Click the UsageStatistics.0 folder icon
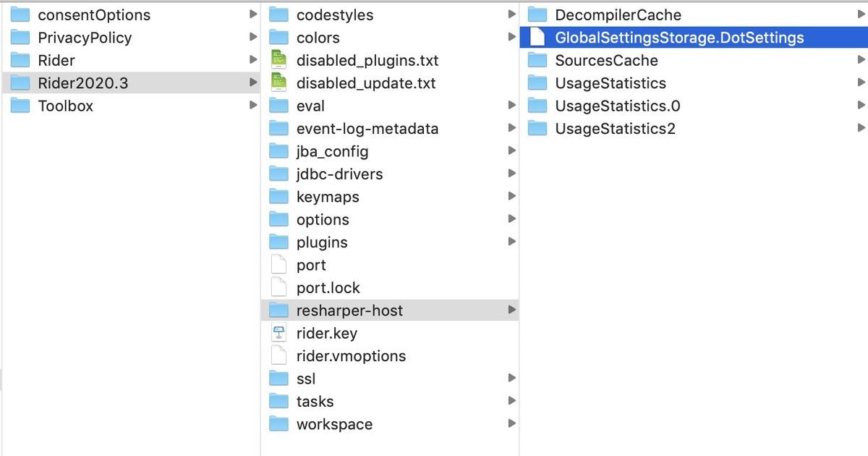Viewport: 868px width, 456px height. click(537, 106)
